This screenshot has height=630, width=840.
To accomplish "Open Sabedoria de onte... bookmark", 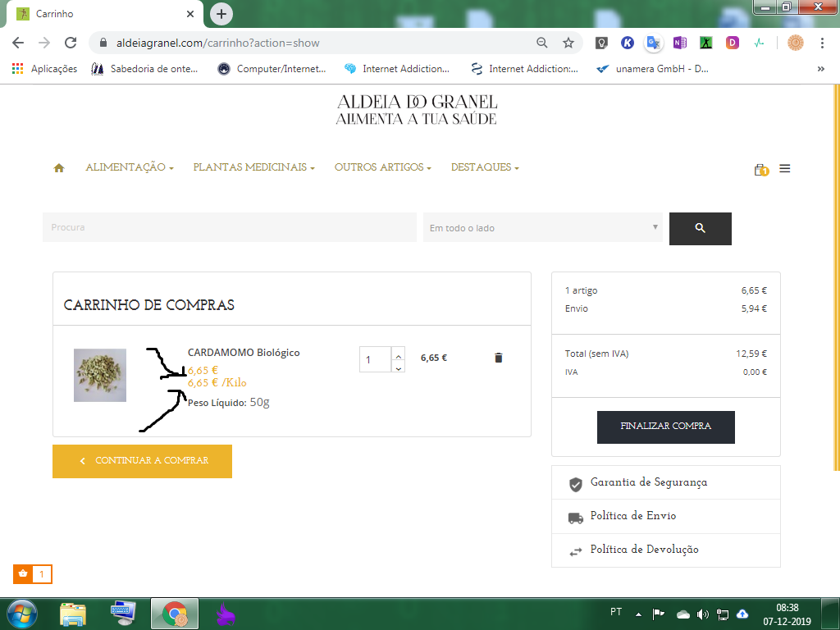I will [144, 69].
